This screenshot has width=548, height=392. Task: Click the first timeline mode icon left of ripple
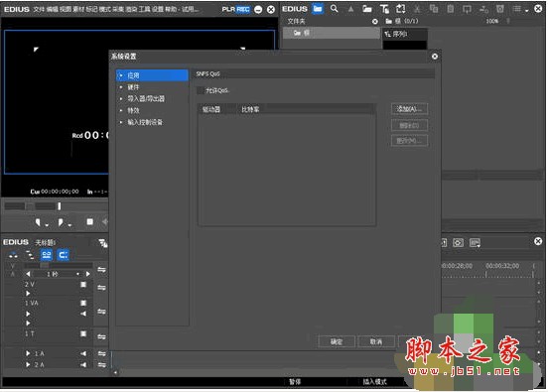(13, 255)
